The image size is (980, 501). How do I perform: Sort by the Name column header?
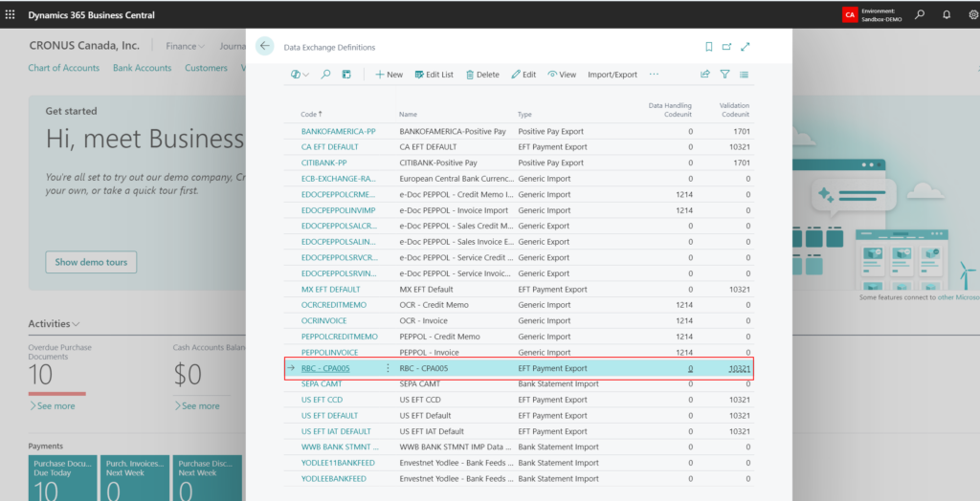coord(408,115)
